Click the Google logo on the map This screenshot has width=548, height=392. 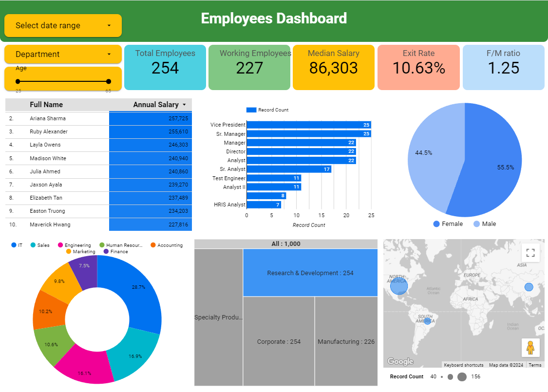pos(399,361)
